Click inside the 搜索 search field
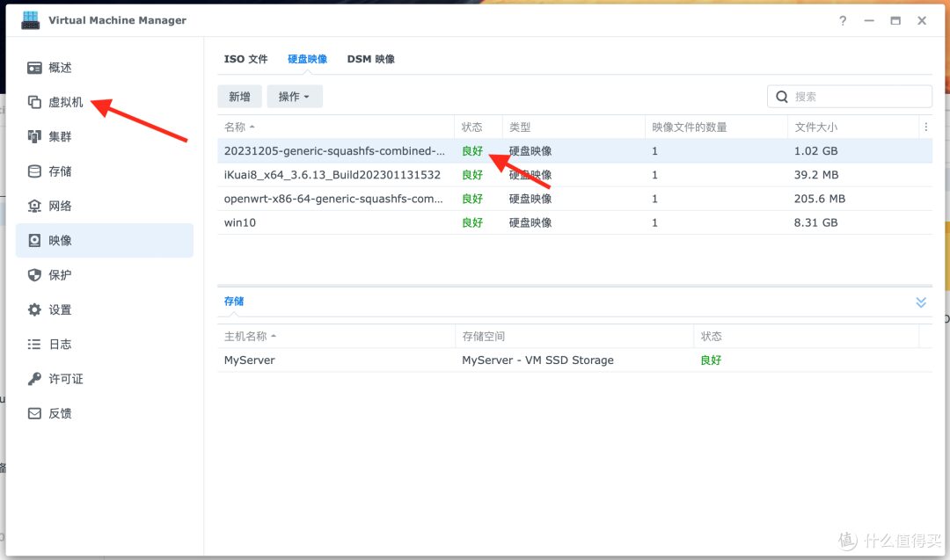 pyautogui.click(x=849, y=96)
